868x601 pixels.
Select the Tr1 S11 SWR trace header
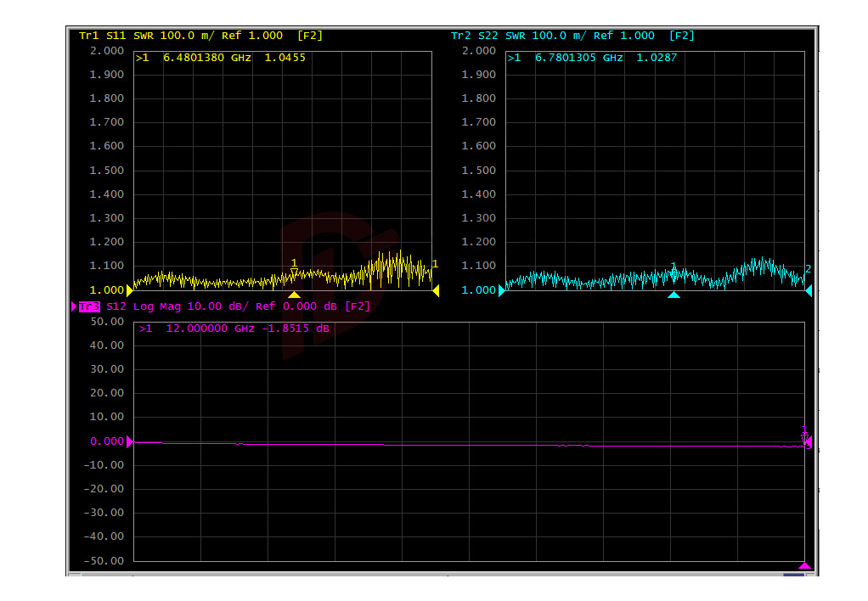click(200, 36)
